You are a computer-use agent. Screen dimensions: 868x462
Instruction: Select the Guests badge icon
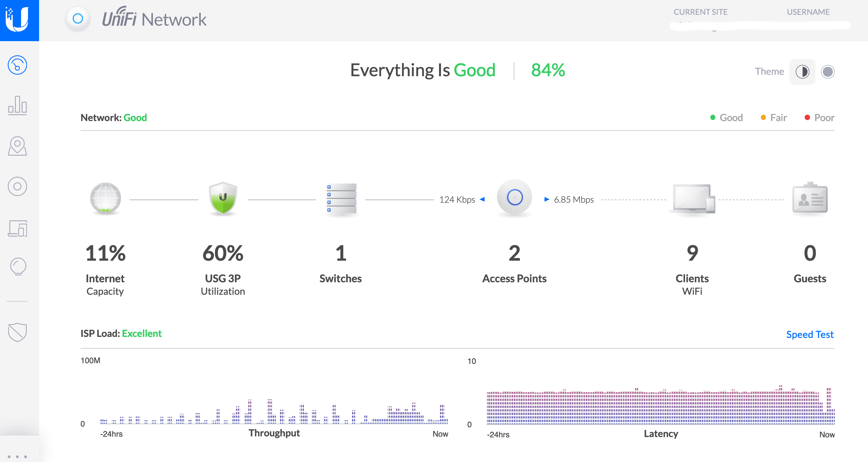pos(810,198)
